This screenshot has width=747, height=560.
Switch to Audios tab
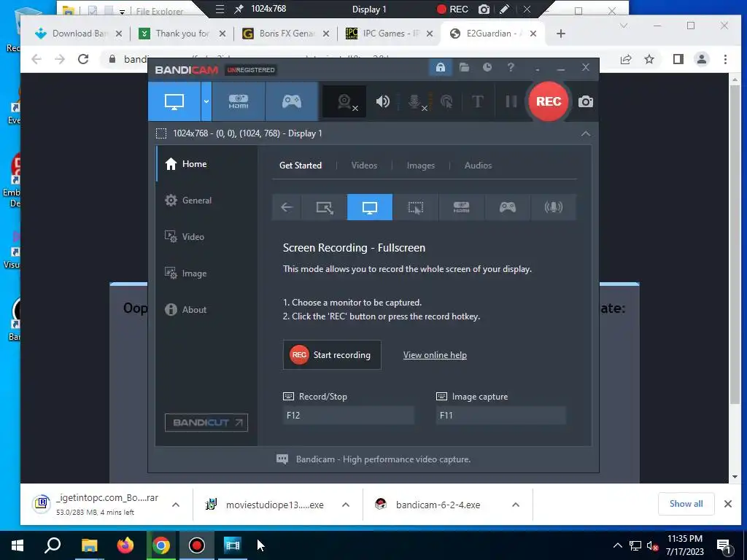[478, 166]
